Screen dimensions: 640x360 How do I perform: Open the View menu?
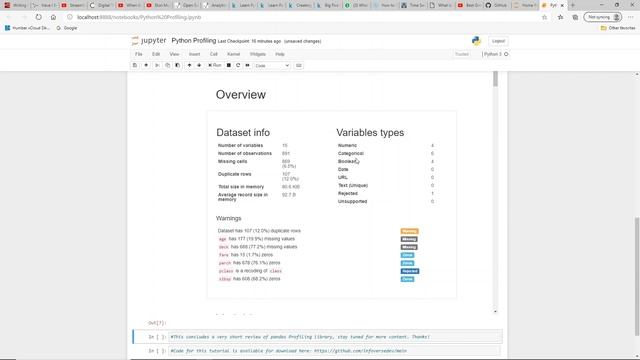click(174, 54)
